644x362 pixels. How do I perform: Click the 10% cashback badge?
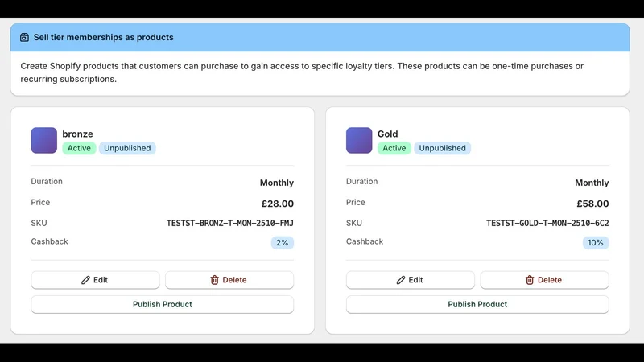(x=596, y=243)
